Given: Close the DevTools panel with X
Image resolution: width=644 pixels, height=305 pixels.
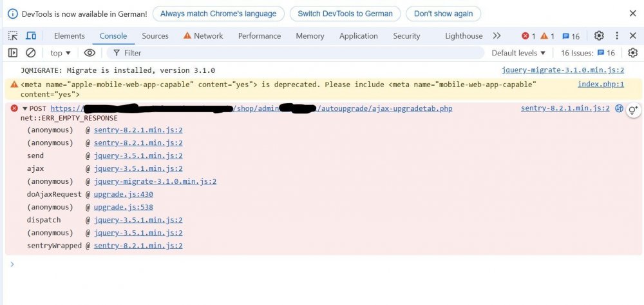Looking at the screenshot, I should pos(633,35).
